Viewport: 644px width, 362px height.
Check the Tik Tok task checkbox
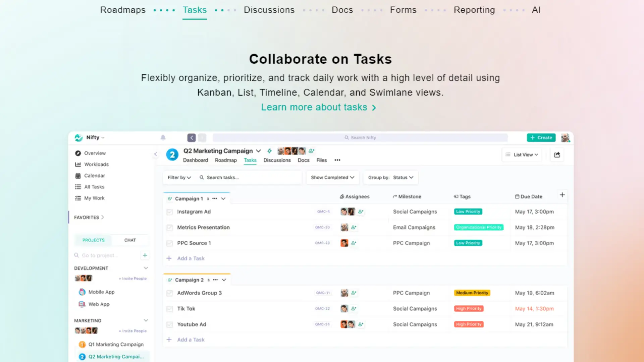pyautogui.click(x=170, y=309)
